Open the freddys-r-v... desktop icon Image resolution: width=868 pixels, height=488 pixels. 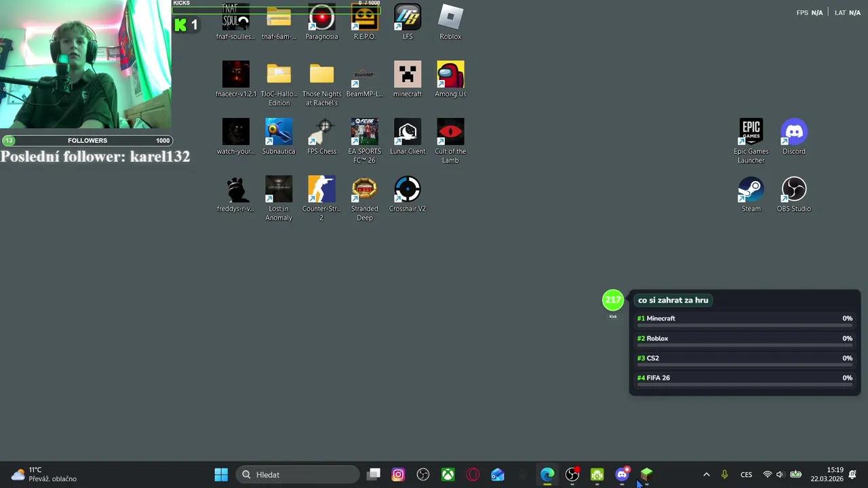[x=235, y=195]
